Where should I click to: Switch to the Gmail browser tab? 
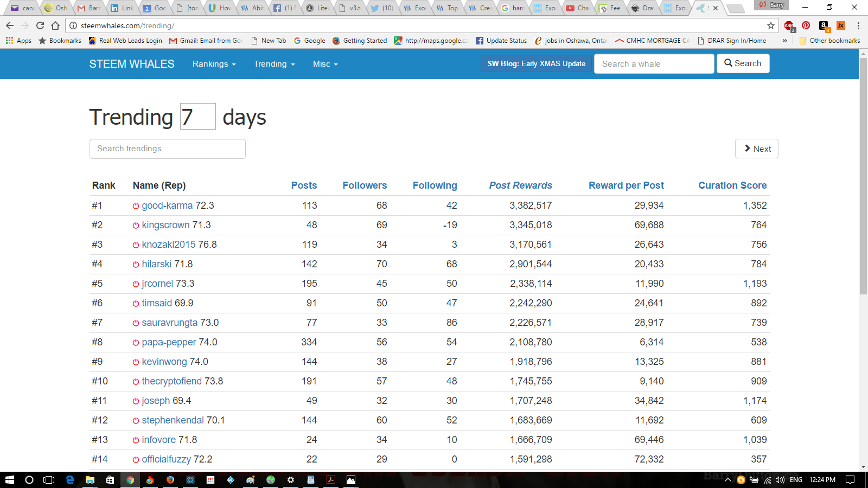(x=89, y=8)
